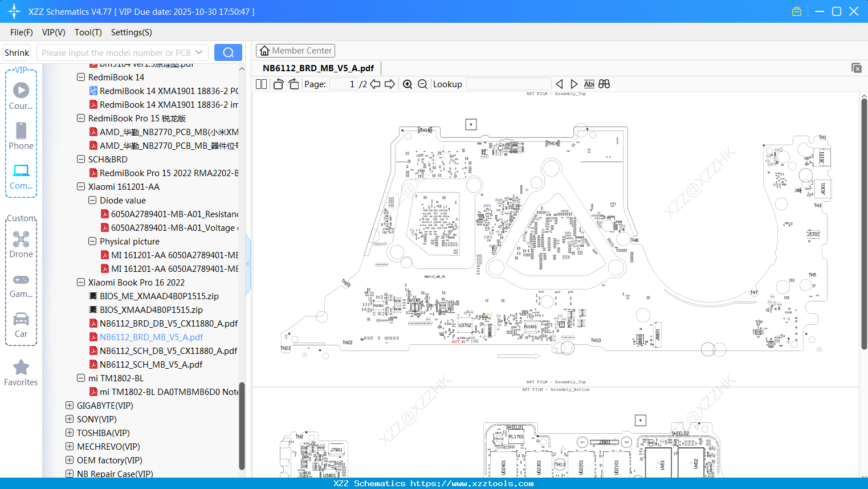
Task: Toggle the two-page layout view icon
Action: pyautogui.click(x=262, y=84)
